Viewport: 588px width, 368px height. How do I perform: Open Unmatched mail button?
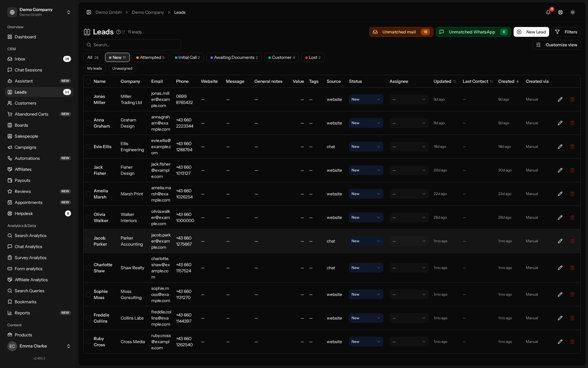pyautogui.click(x=401, y=32)
